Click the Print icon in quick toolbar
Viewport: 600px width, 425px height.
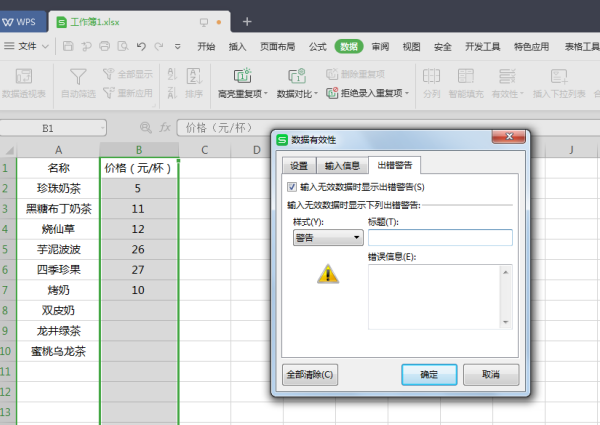[x=104, y=46]
